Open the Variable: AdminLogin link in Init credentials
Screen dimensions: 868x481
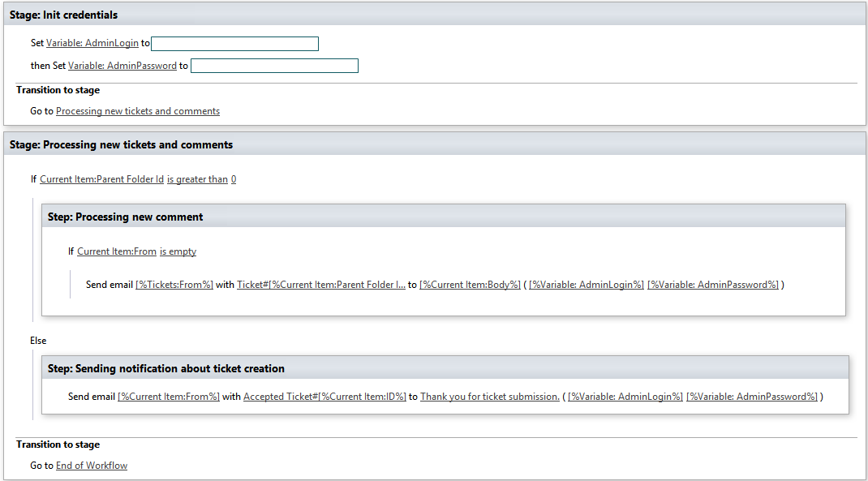coord(92,43)
